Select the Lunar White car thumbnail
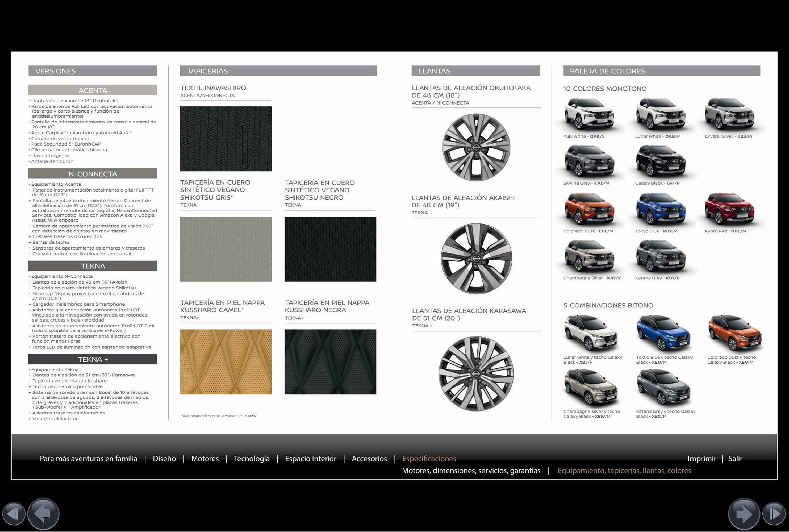Viewport: 789px width, 532px height. 661,114
